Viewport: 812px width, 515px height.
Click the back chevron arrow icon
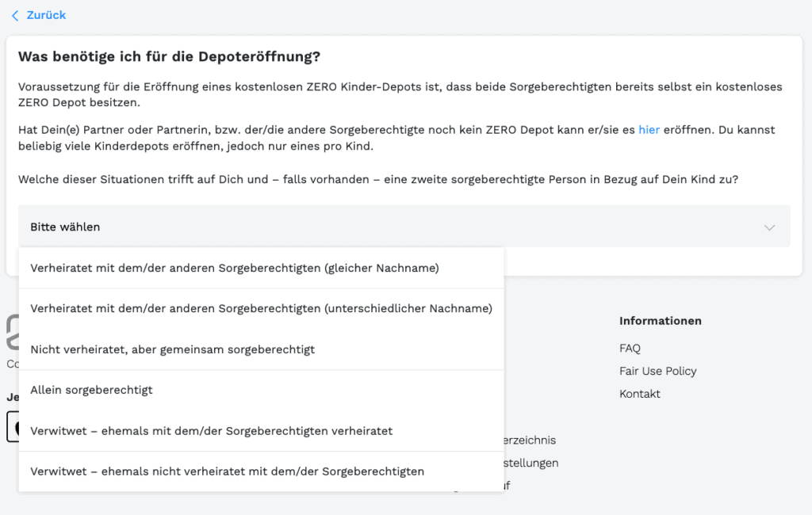coord(15,16)
